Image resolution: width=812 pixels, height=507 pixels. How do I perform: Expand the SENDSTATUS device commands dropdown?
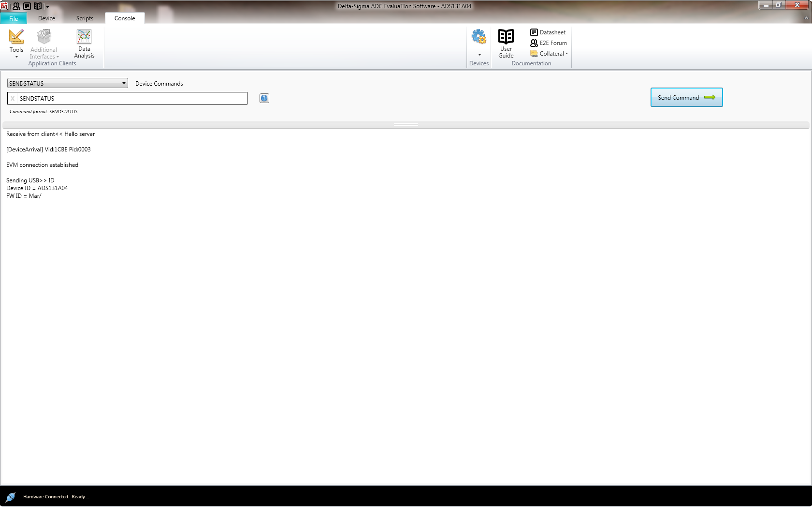click(x=124, y=83)
